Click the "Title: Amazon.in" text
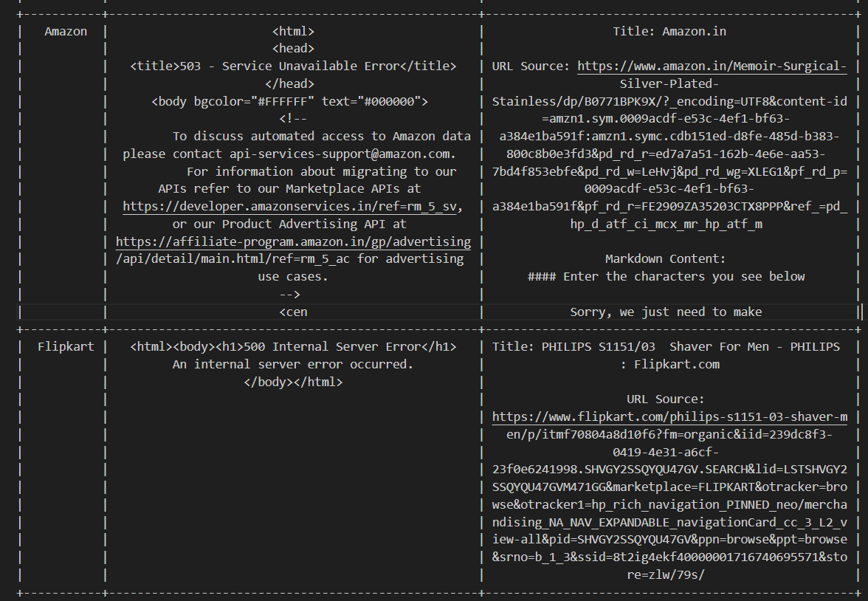The width and height of the screenshot is (868, 601). (669, 32)
